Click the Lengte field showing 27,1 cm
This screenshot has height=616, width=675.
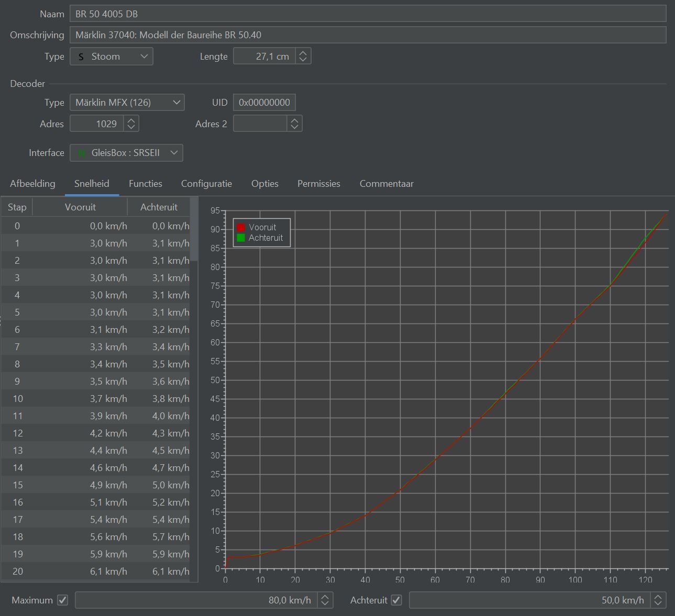(x=264, y=57)
